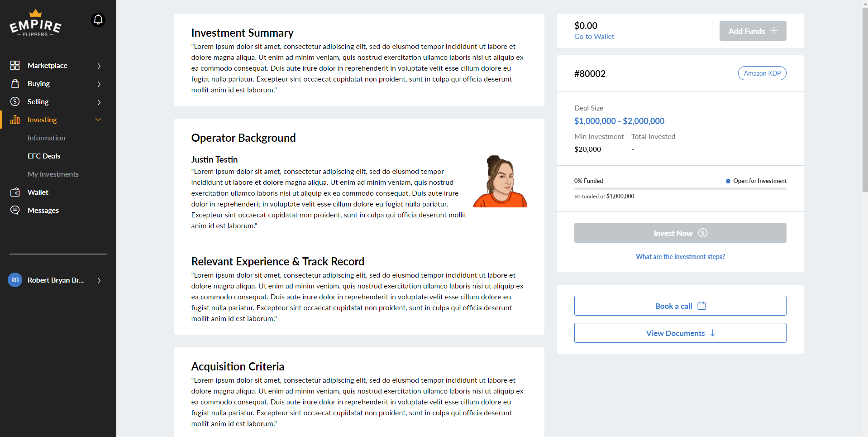
Task: Click the Investing bar chart icon
Action: click(15, 120)
